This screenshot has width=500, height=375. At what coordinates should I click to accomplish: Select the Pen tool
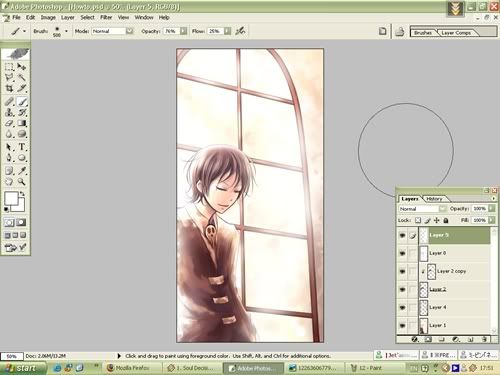[x=9, y=158]
